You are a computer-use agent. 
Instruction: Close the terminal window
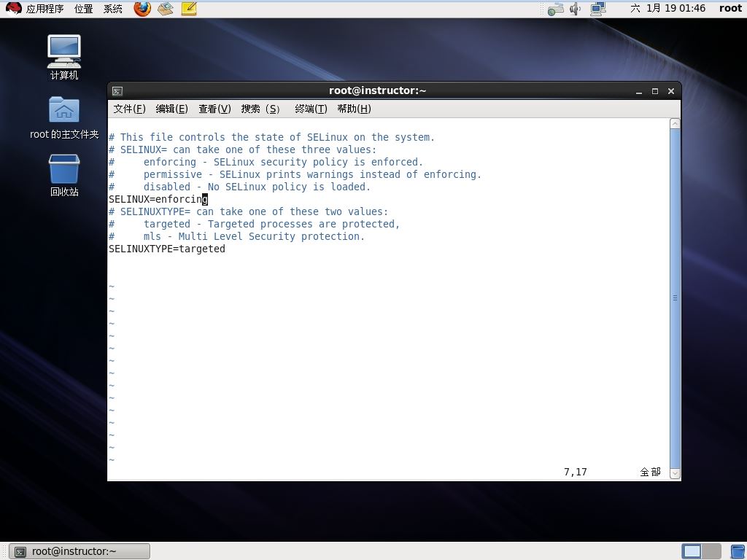point(671,91)
